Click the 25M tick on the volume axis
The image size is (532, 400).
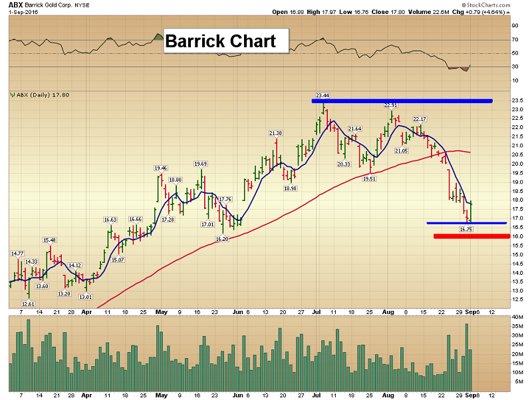tap(519, 345)
